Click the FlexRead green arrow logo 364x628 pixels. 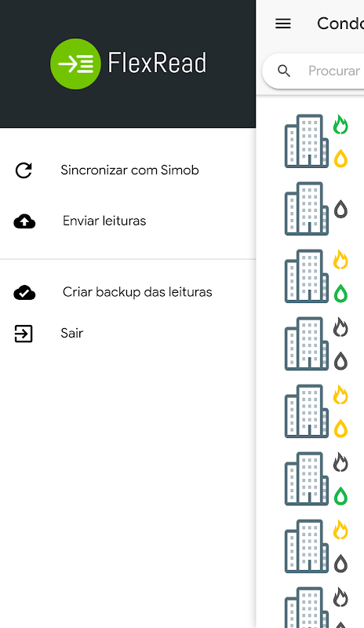pos(75,64)
